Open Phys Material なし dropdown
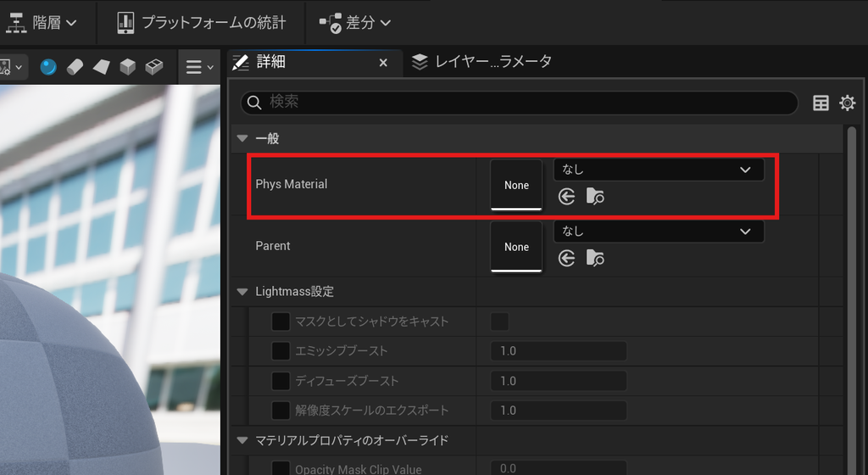 coord(659,170)
